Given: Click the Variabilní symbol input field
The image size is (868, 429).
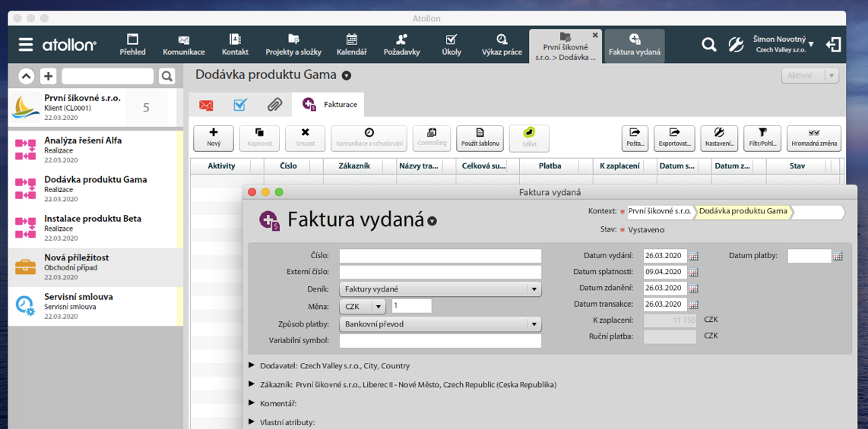Looking at the screenshot, I should (x=440, y=342).
